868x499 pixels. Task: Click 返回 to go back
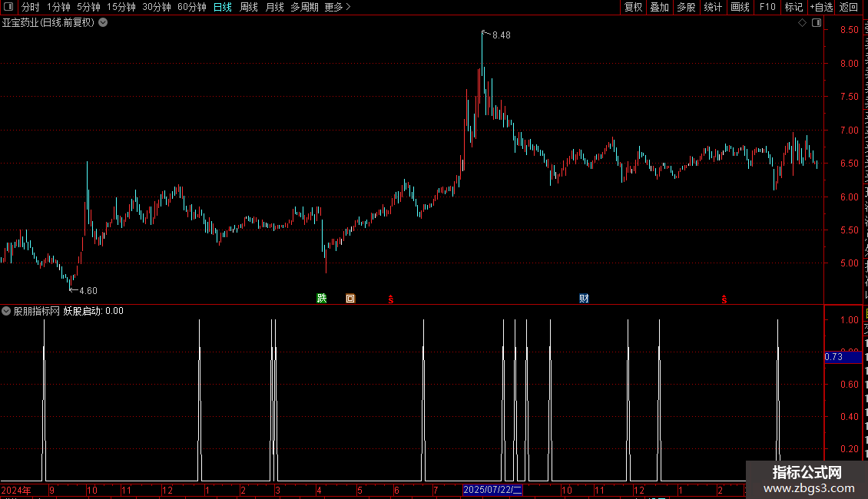pos(849,7)
